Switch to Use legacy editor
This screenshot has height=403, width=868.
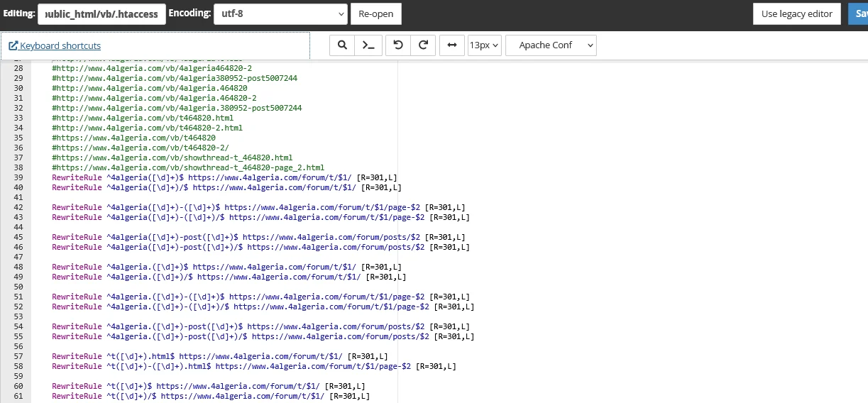point(797,13)
